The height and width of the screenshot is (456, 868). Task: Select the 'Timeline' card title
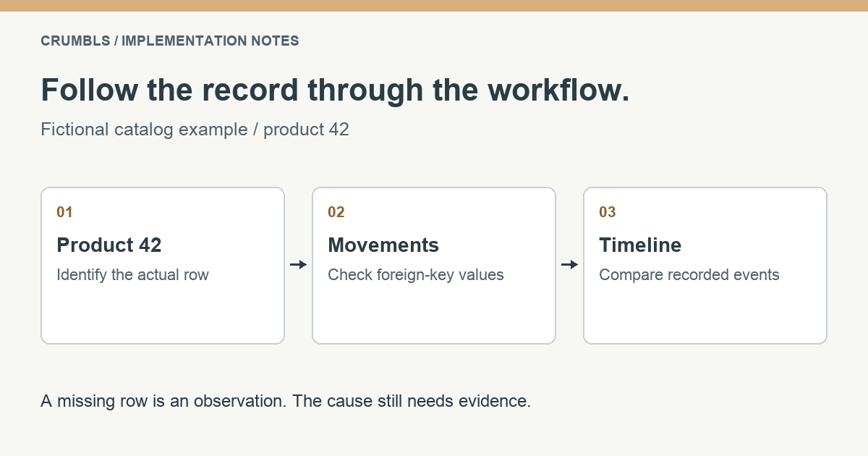[x=640, y=245]
